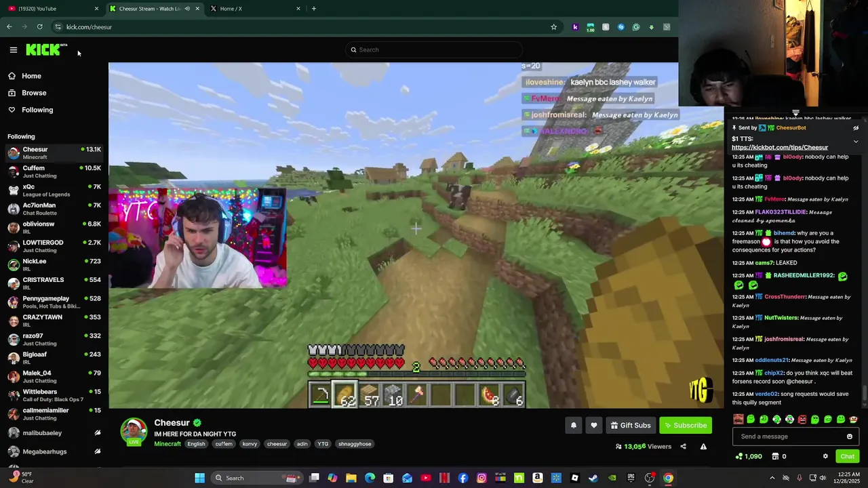Click the heart follow icon

pos(594,425)
